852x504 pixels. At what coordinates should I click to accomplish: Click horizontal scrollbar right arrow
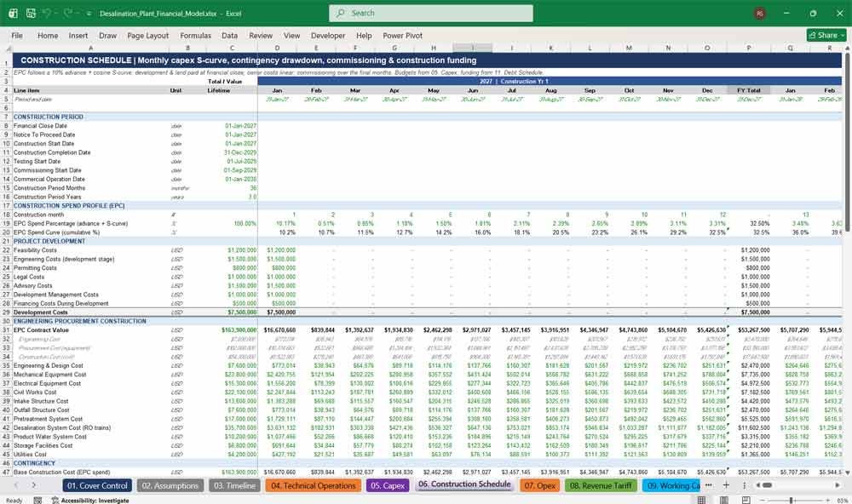[x=838, y=485]
